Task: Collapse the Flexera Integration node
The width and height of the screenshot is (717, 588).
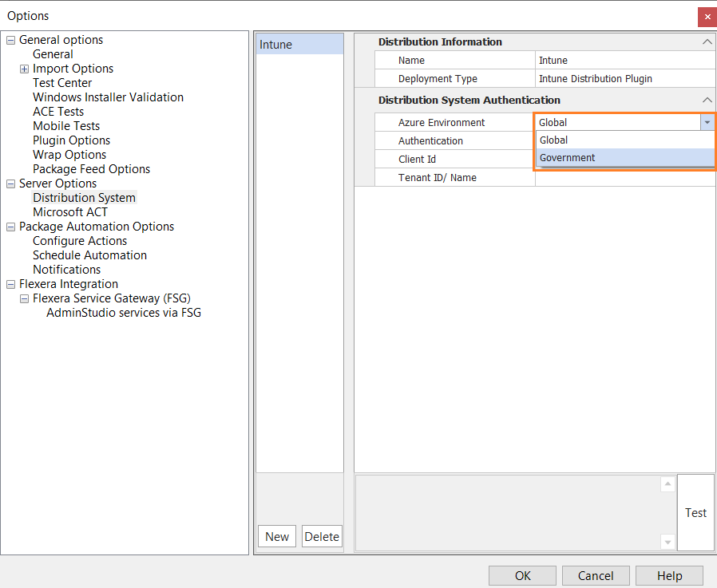Action: coord(10,284)
